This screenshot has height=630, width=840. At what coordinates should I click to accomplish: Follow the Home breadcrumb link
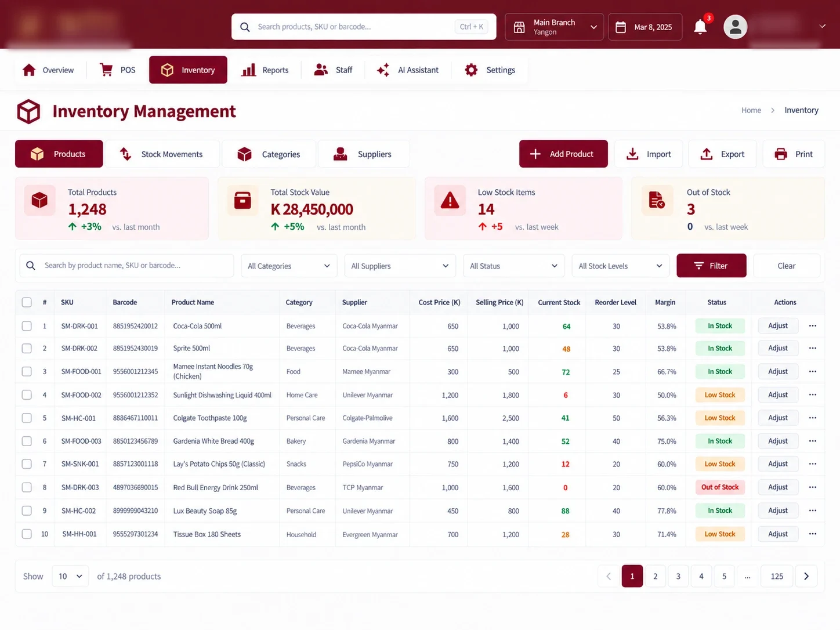pos(751,110)
